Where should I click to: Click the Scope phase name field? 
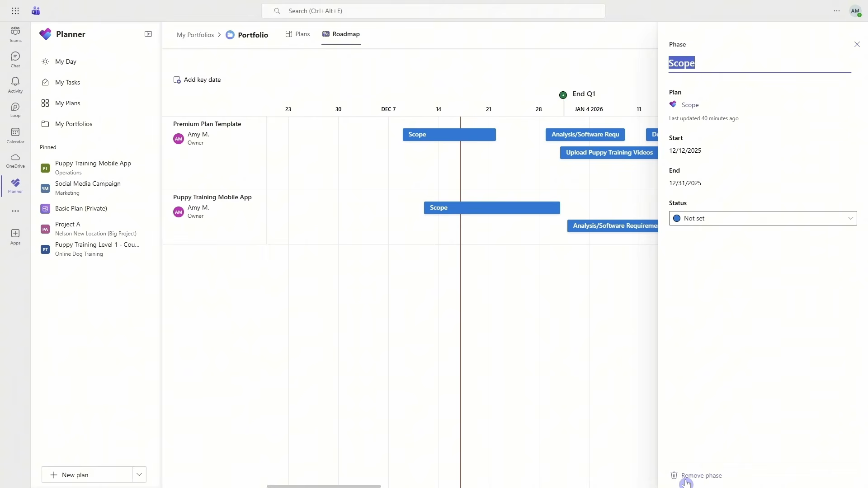[759, 63]
